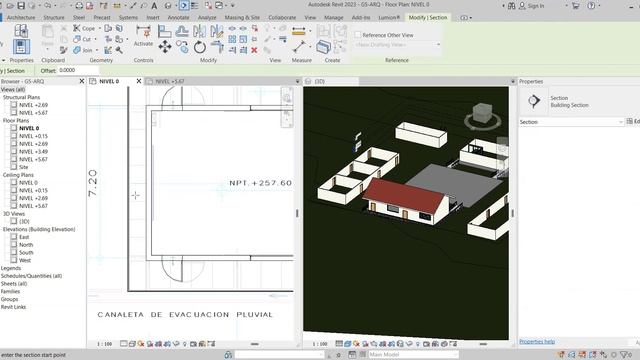This screenshot has width=640, height=360.
Task: Click the Help question mark icon
Action: (591, 6)
